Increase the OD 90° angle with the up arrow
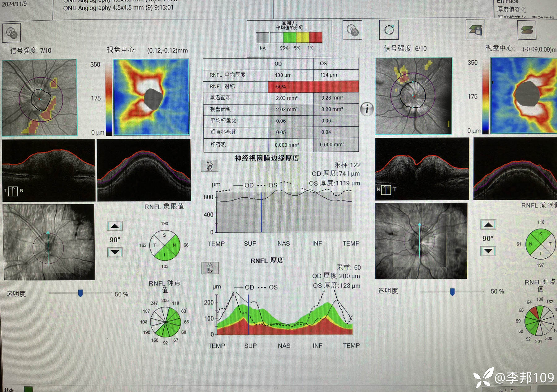Screen dimensions: 557x392 (x=115, y=226)
